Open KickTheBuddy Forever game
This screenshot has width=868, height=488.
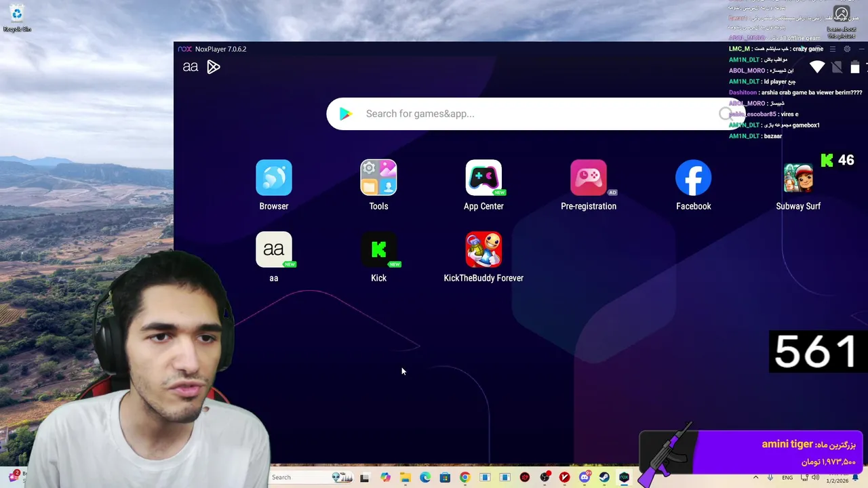(x=484, y=249)
